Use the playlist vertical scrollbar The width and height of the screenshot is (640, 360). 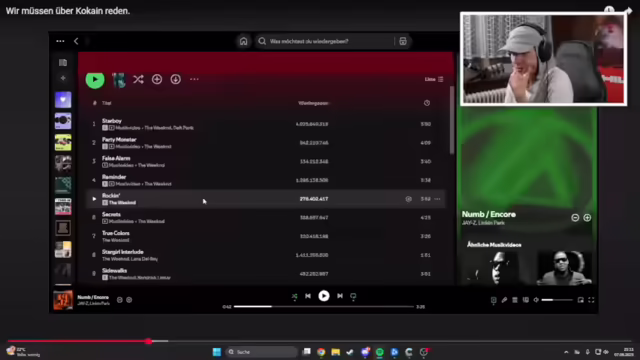(x=452, y=120)
